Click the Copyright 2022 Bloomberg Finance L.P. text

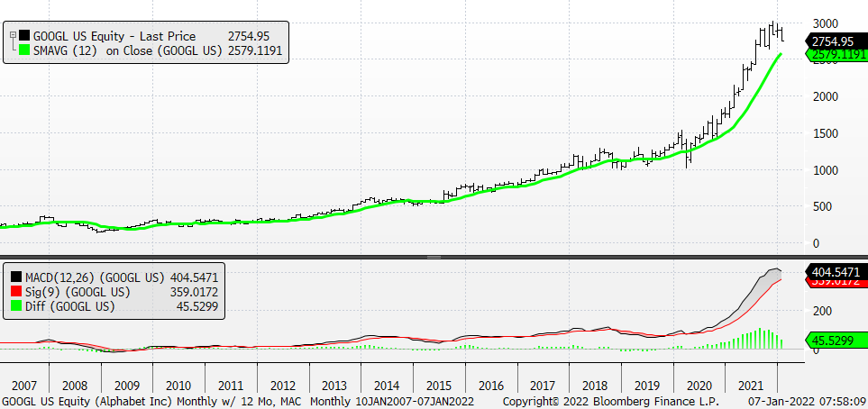tap(610, 401)
